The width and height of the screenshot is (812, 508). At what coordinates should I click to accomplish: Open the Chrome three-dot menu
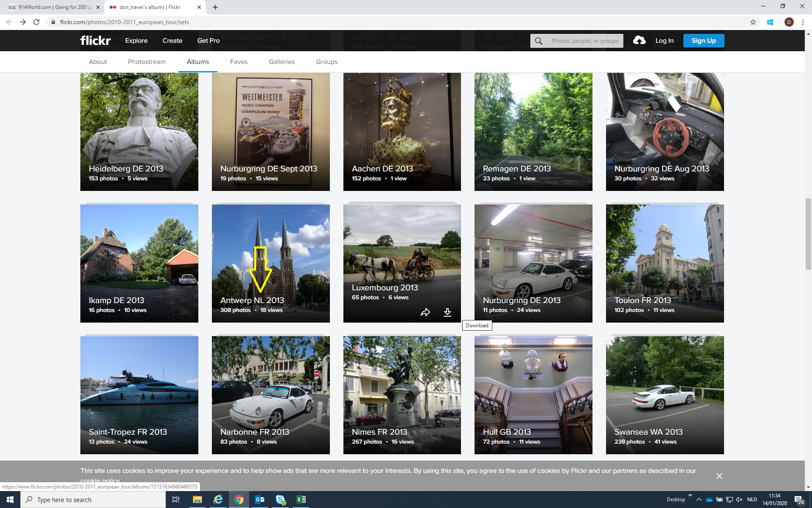[x=803, y=22]
